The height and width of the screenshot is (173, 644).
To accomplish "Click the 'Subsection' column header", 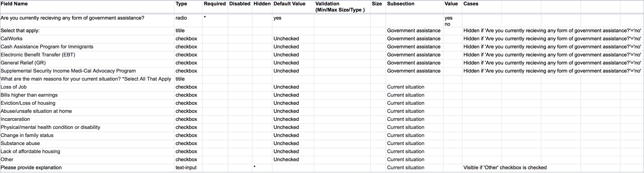I will click(400, 4).
